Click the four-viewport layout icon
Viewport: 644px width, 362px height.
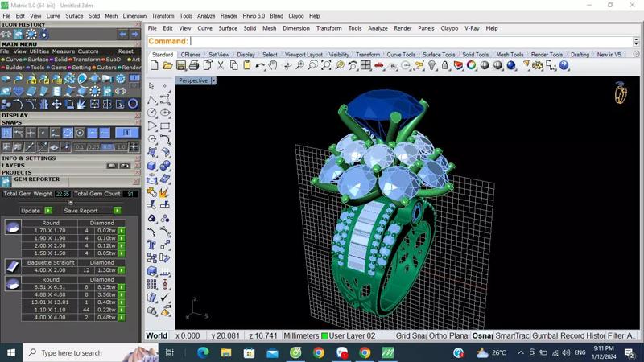tap(365, 65)
